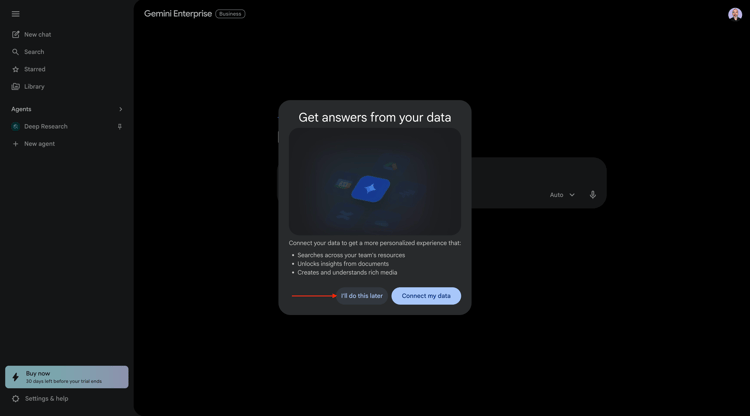The width and height of the screenshot is (750, 416).
Task: Open the user profile avatar
Action: point(735,14)
